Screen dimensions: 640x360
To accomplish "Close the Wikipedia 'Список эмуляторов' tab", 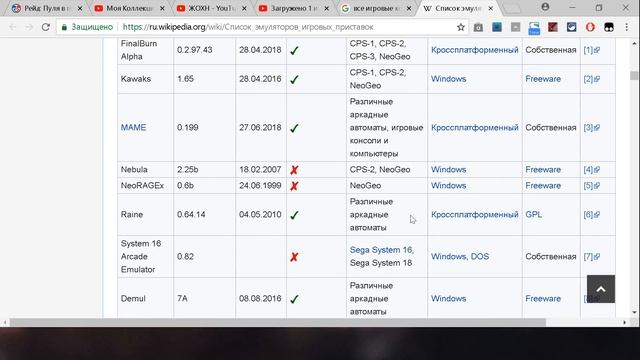I will (x=491, y=8).
